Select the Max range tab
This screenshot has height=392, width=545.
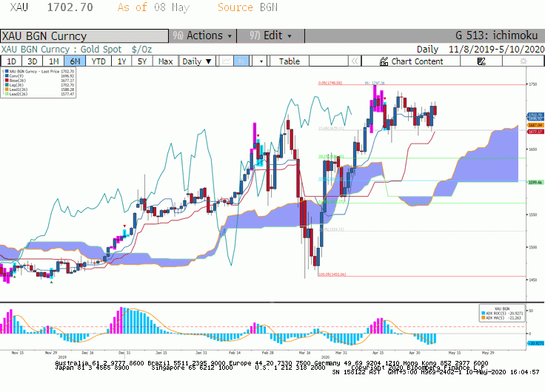click(x=165, y=61)
